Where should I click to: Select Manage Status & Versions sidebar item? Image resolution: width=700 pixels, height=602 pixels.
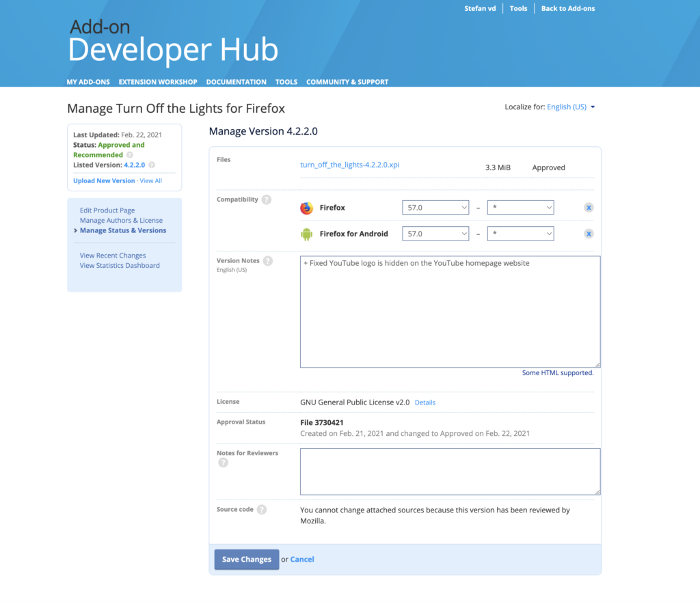[123, 231]
